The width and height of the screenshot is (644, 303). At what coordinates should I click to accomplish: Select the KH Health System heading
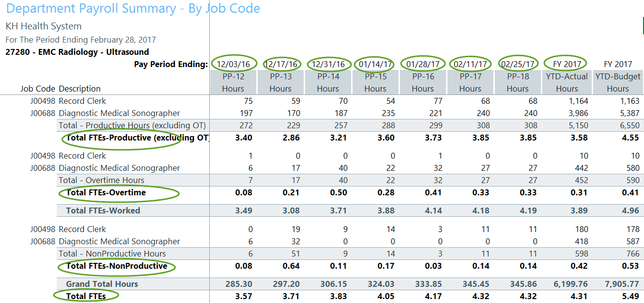[44, 26]
